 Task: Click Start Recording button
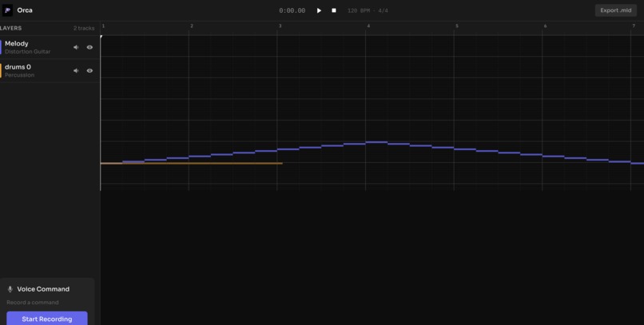pos(47,319)
